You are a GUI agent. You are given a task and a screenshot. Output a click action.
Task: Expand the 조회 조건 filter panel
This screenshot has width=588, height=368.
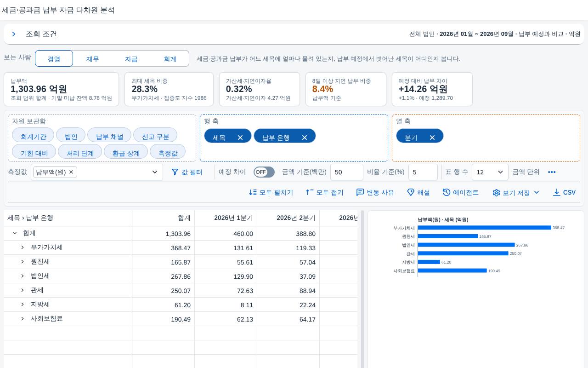(14, 34)
